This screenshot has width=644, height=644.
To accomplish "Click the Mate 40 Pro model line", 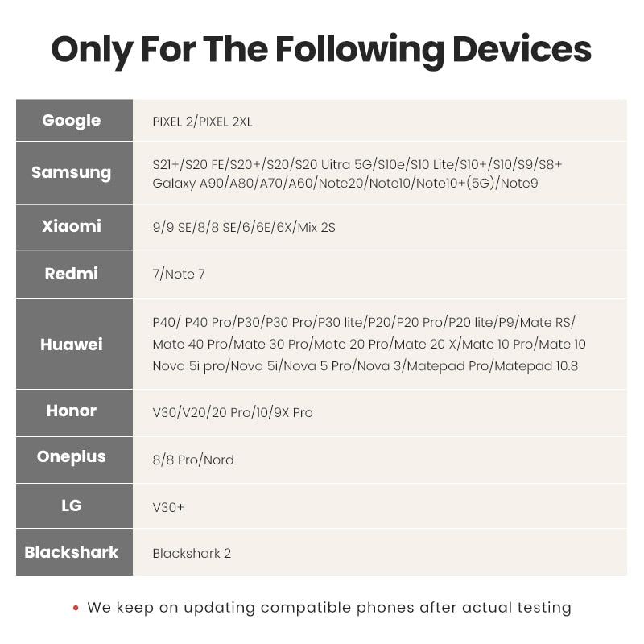I will coord(369,344).
